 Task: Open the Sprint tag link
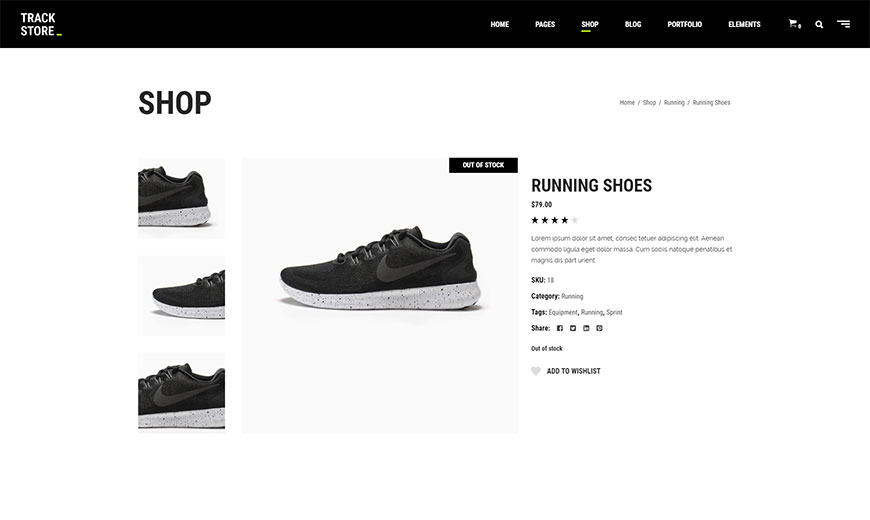coord(614,312)
